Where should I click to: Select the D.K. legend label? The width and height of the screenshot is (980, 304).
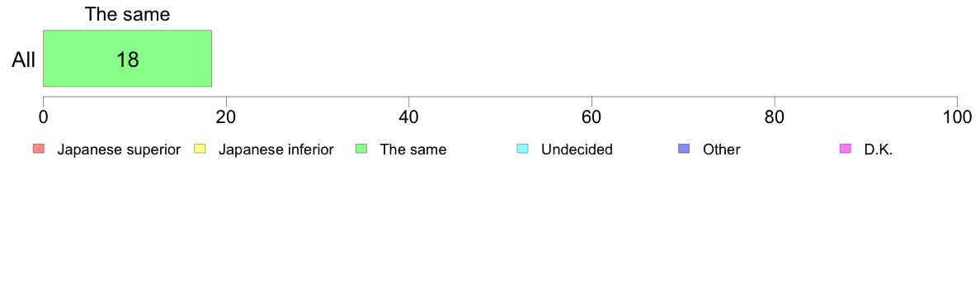[x=879, y=150]
